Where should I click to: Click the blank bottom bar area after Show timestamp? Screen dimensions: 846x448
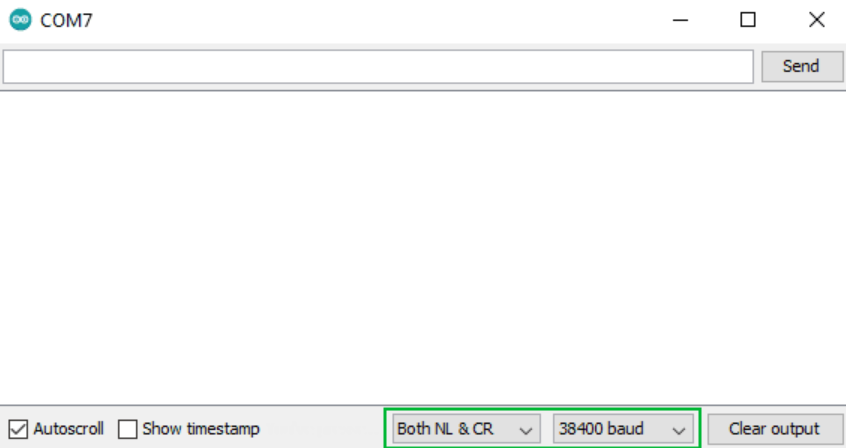click(321, 429)
